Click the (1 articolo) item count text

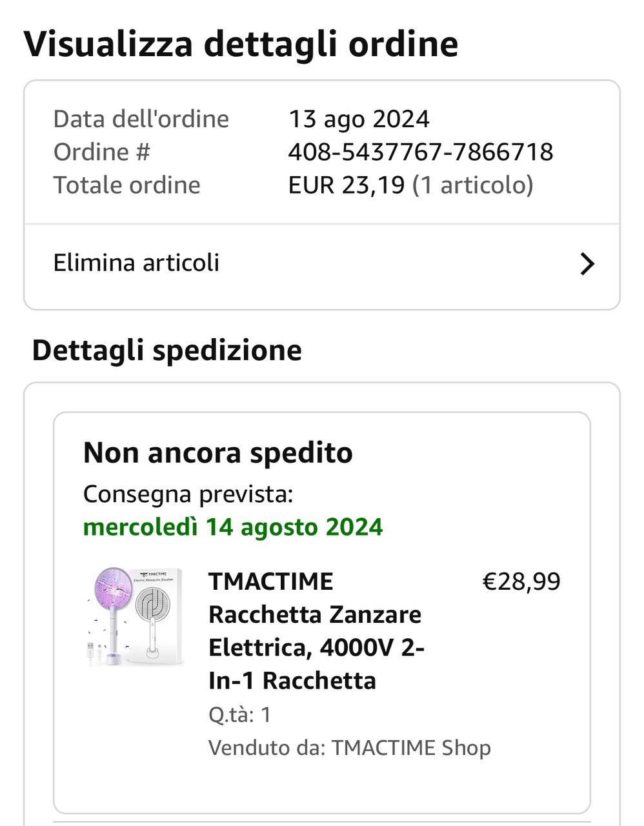click(473, 185)
